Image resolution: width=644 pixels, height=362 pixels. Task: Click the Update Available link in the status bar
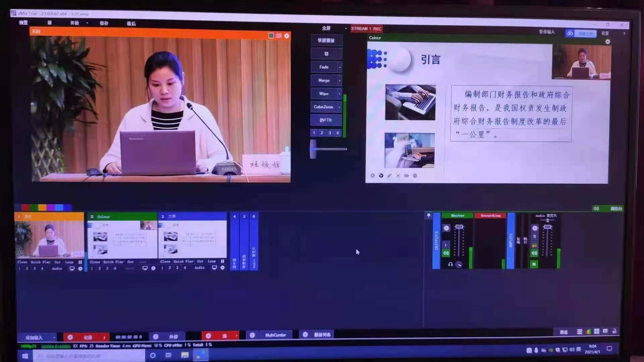click(x=56, y=346)
